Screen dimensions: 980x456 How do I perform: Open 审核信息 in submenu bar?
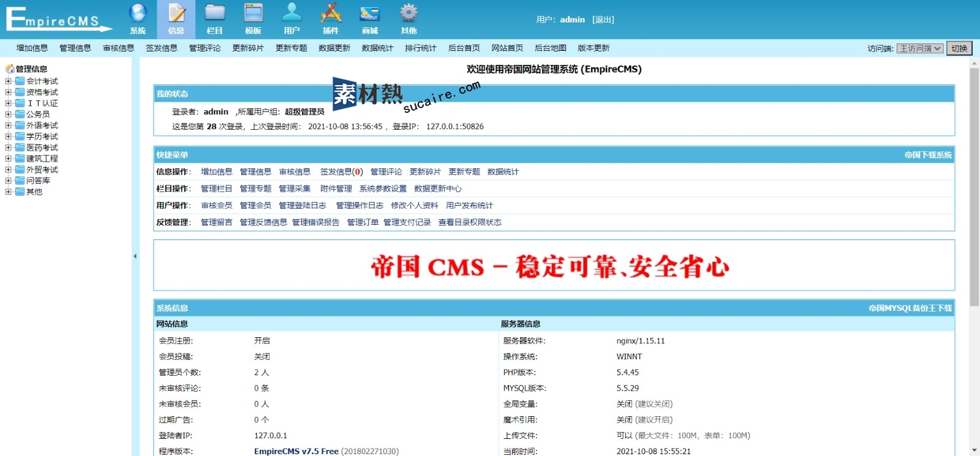coord(118,48)
